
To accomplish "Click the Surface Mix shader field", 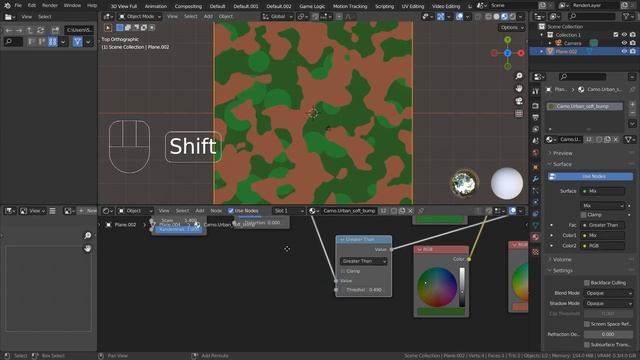I will point(602,191).
